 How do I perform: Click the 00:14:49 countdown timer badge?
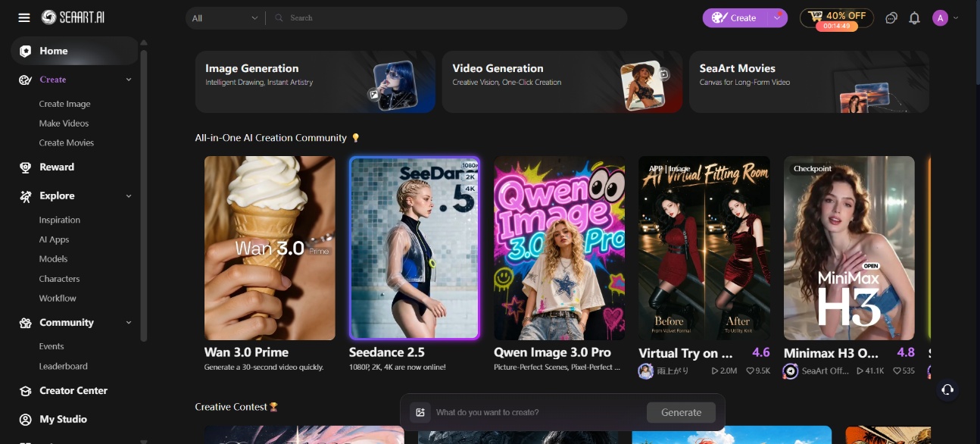836,26
